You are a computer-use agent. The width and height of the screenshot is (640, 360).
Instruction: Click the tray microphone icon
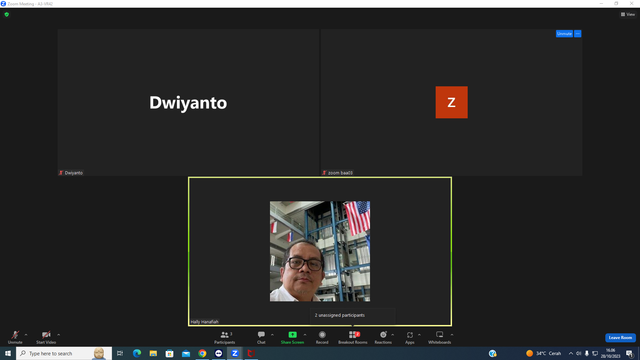pyautogui.click(x=587, y=353)
